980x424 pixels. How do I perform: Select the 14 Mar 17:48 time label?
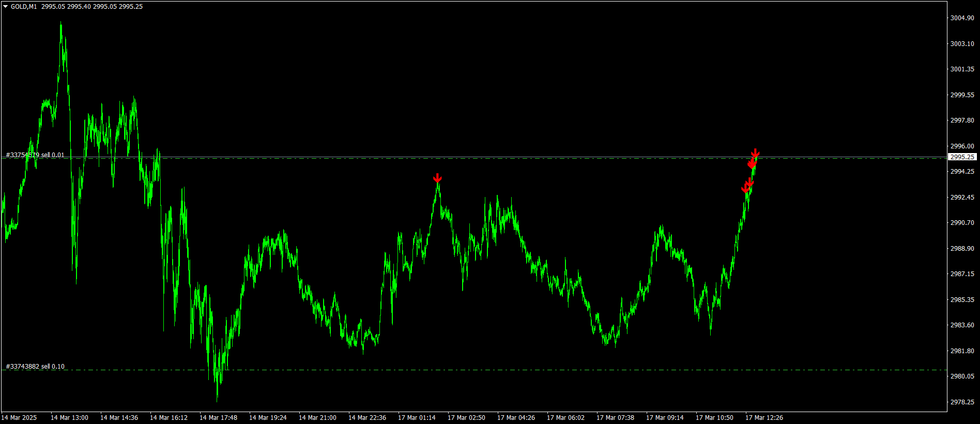pyautogui.click(x=218, y=418)
